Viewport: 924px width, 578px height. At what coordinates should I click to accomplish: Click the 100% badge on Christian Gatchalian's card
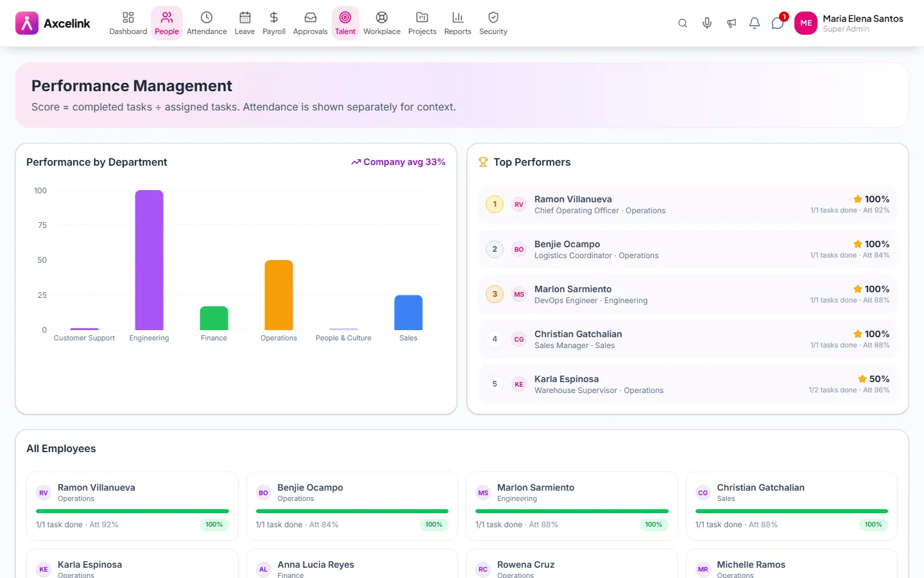pos(873,525)
